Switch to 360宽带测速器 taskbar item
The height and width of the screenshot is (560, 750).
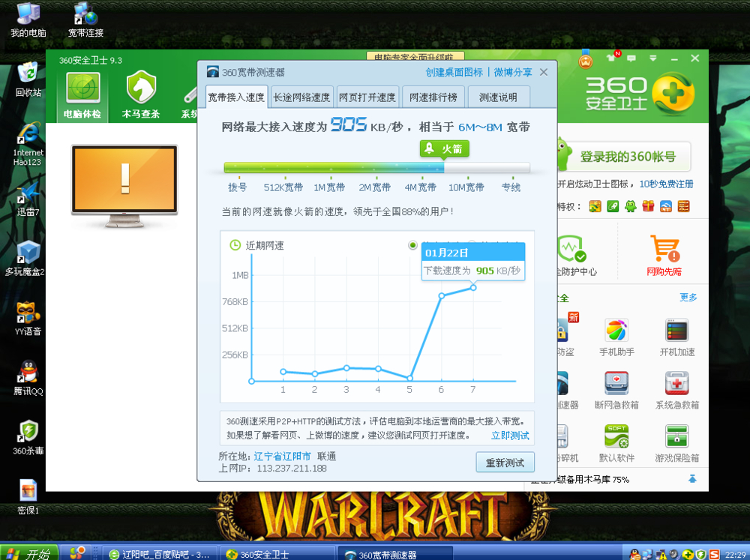(x=395, y=554)
